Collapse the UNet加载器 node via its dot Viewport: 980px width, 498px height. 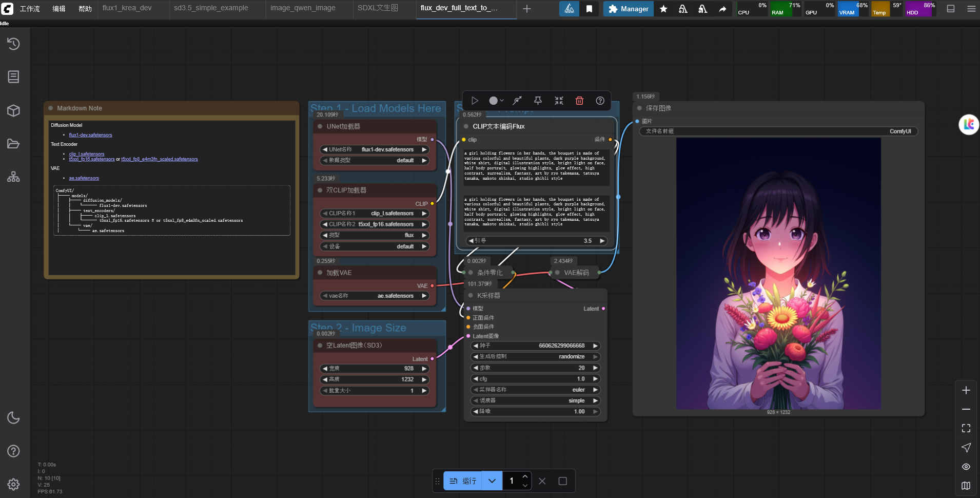point(320,126)
